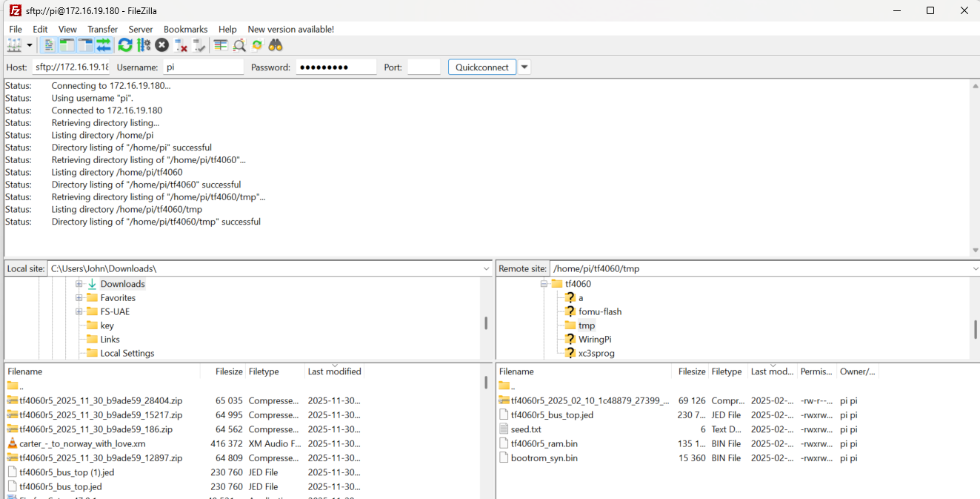This screenshot has height=499, width=980.
Task: Open the Bookmarks menu
Action: (185, 29)
